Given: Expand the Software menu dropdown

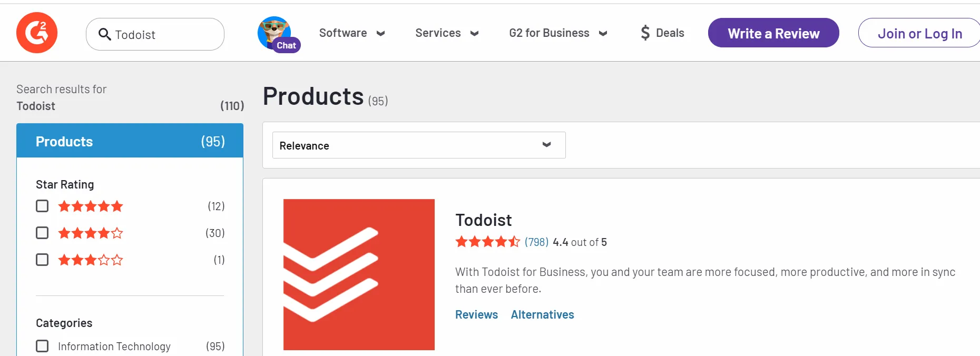Looking at the screenshot, I should [352, 33].
